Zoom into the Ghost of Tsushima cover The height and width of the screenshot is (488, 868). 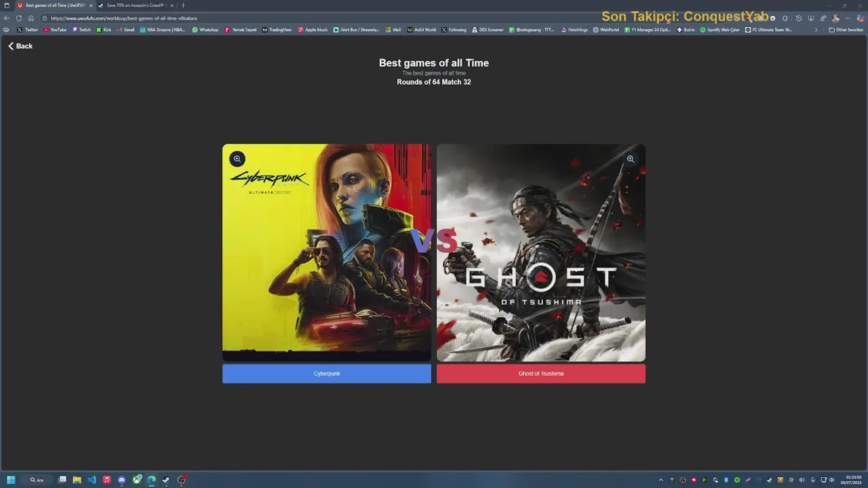click(630, 159)
